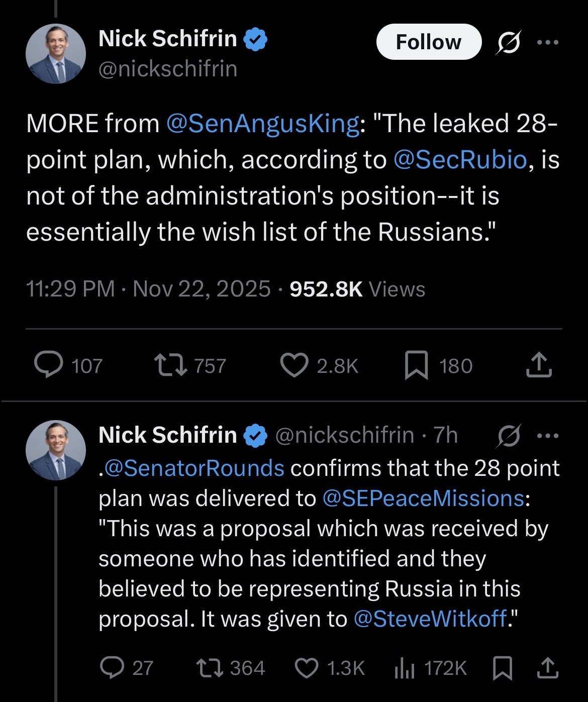The width and height of the screenshot is (588, 702).
Task: Open @SteveWitkoff mention link
Action: (x=430, y=619)
